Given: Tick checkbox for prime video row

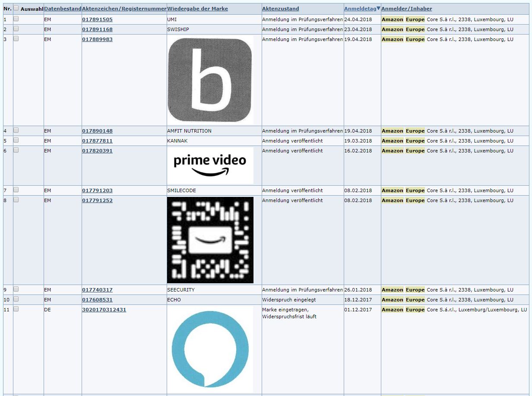Looking at the screenshot, I should 16,150.
